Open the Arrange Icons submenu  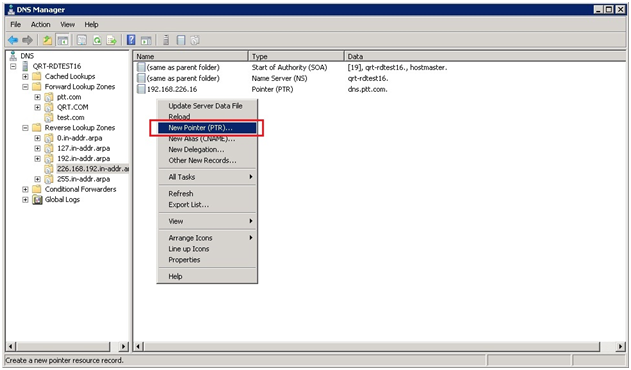click(x=207, y=238)
